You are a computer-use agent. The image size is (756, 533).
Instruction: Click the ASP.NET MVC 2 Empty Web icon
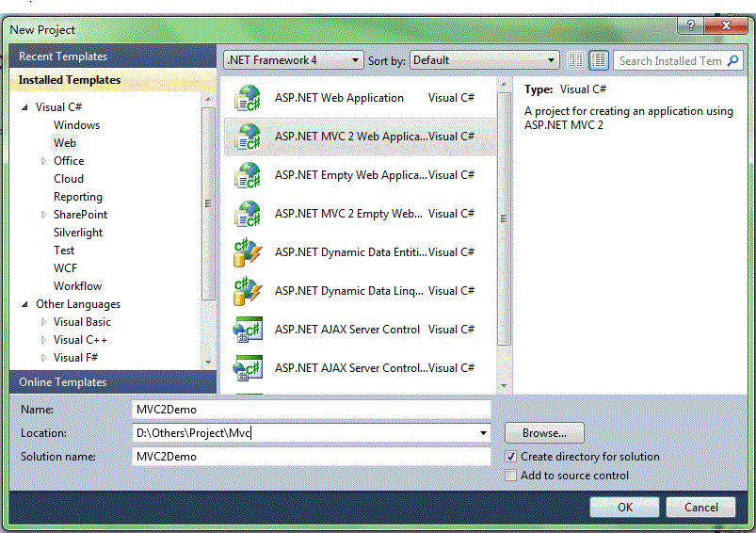(248, 214)
